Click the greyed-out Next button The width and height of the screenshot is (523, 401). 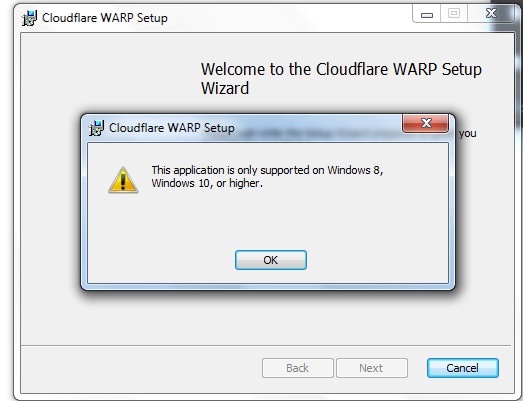click(372, 368)
